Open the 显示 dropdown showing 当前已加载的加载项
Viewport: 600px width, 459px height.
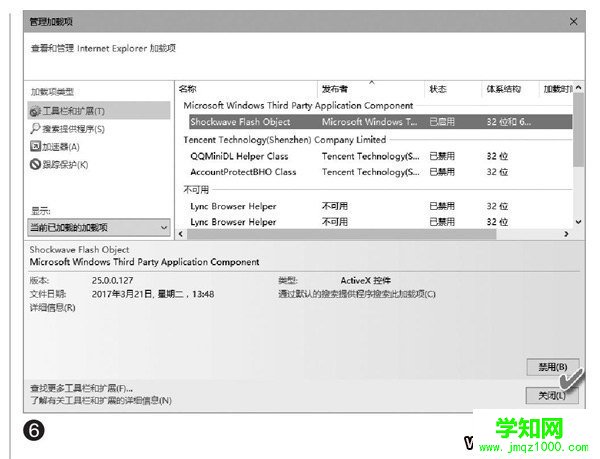tap(99, 228)
